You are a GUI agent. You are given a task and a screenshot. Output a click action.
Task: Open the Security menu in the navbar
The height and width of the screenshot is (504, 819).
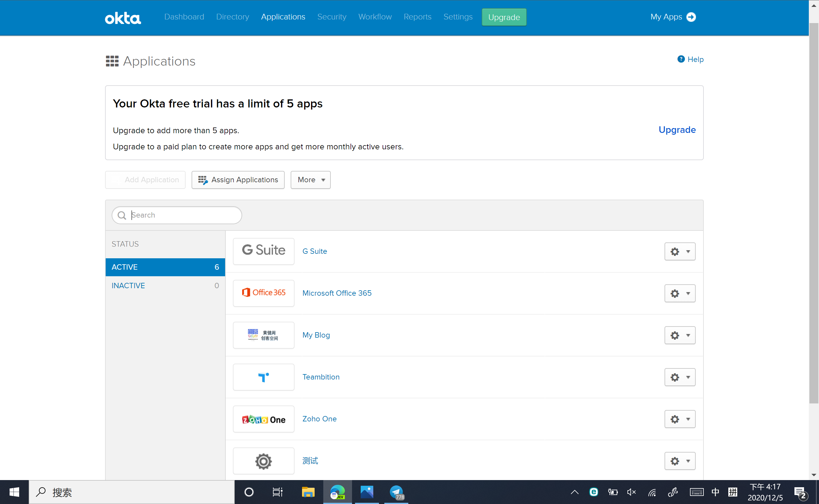(x=331, y=17)
